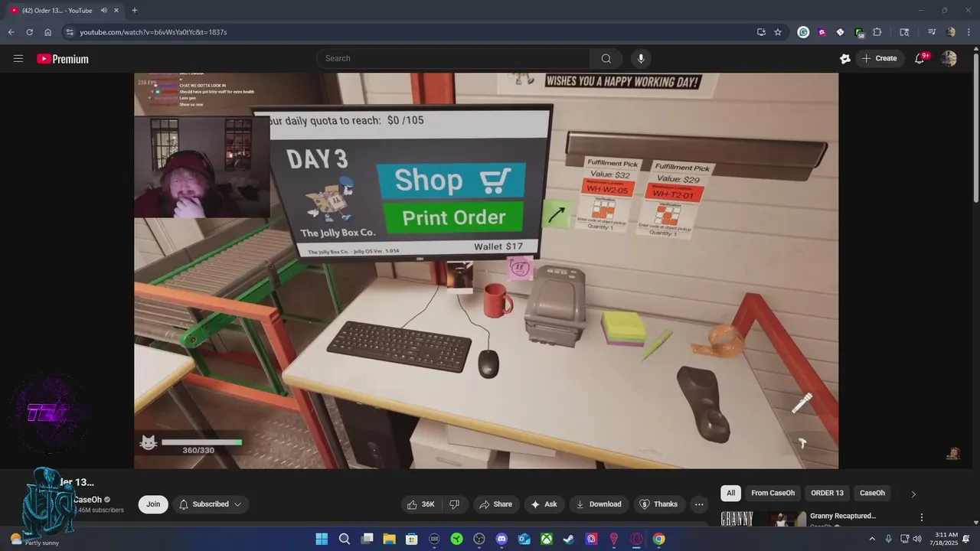
Task: View site information icon in address bar
Action: click(70, 32)
